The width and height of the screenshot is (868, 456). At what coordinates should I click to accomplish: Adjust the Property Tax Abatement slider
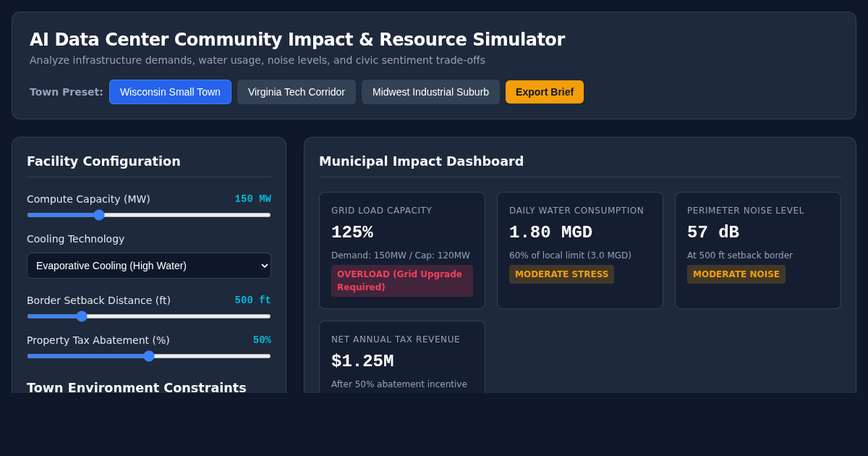(149, 356)
